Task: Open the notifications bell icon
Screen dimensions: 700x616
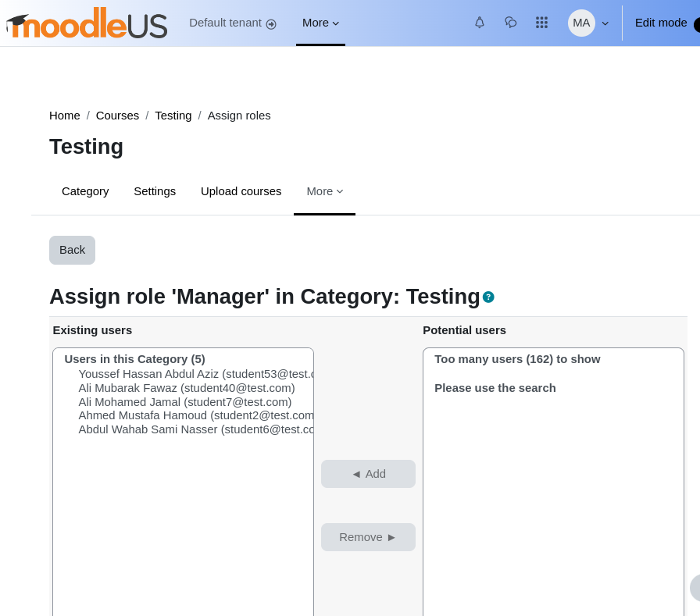Action: click(x=480, y=23)
